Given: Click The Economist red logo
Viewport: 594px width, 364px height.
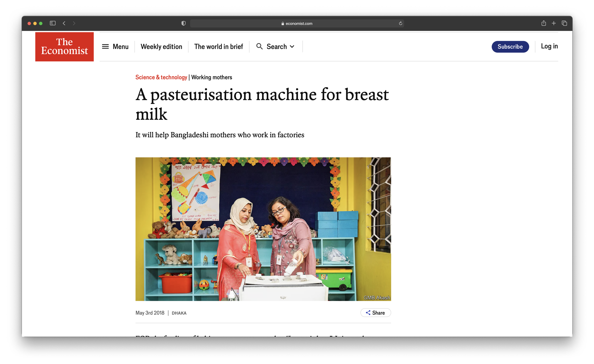Looking at the screenshot, I should pyautogui.click(x=64, y=47).
